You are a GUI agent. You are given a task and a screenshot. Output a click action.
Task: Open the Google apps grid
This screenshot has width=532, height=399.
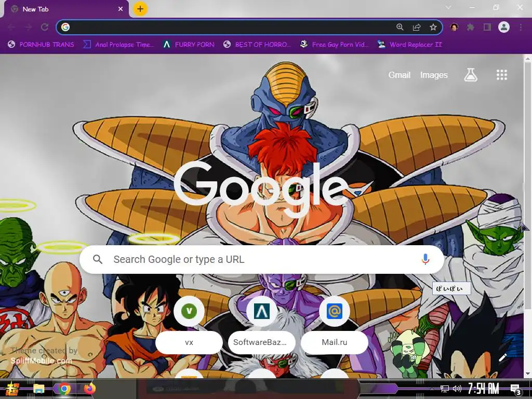[502, 75]
